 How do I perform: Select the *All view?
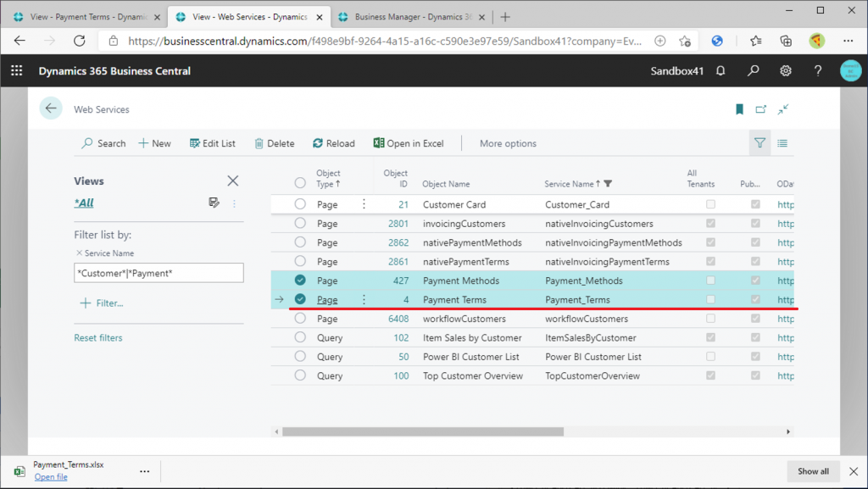pos(84,203)
